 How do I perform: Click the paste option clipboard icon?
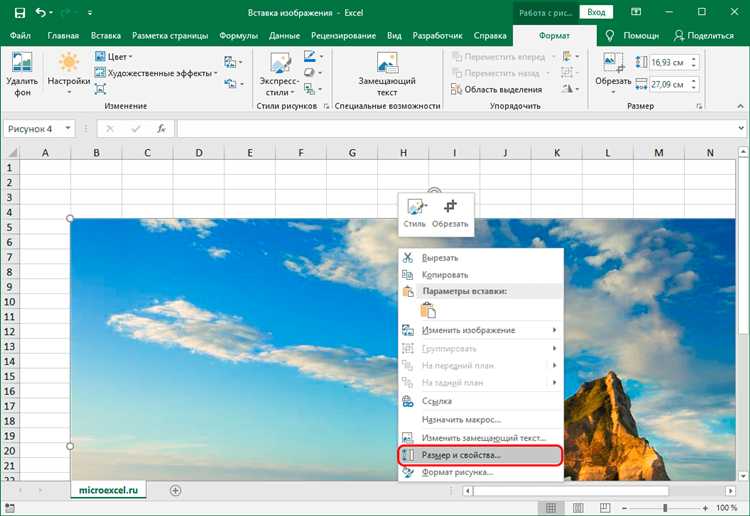(x=427, y=310)
